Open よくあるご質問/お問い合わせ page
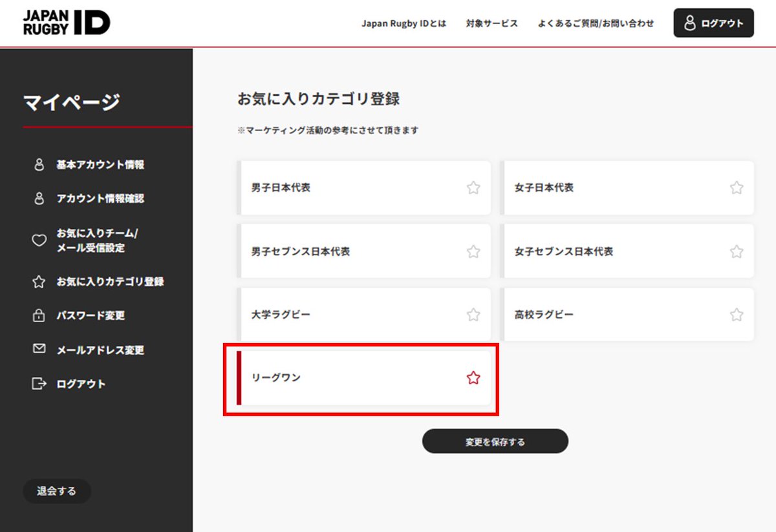 [x=596, y=23]
